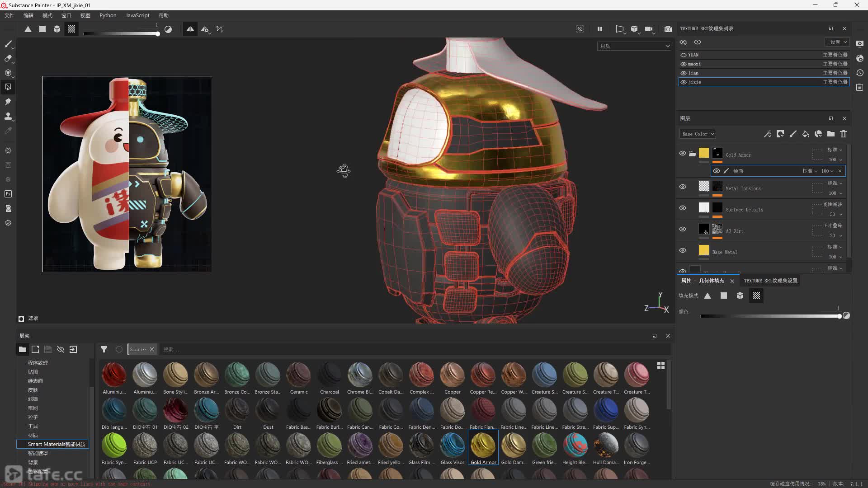Open the camera video settings icon

[x=650, y=29]
